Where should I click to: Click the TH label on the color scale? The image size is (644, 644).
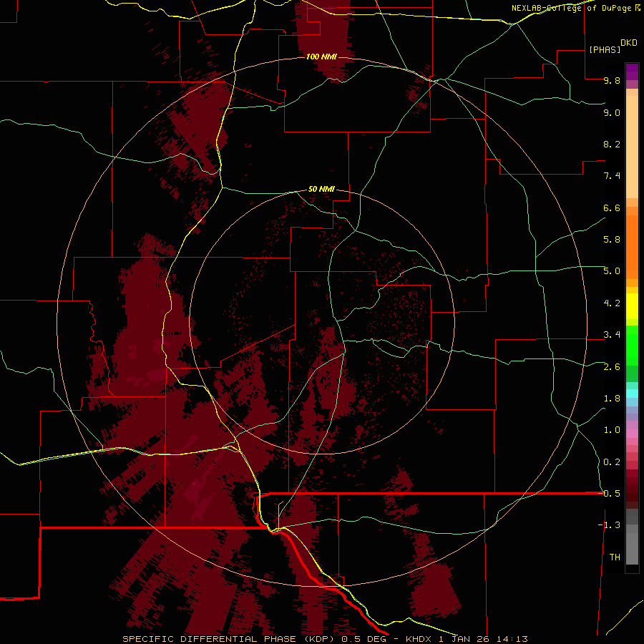tap(615, 557)
